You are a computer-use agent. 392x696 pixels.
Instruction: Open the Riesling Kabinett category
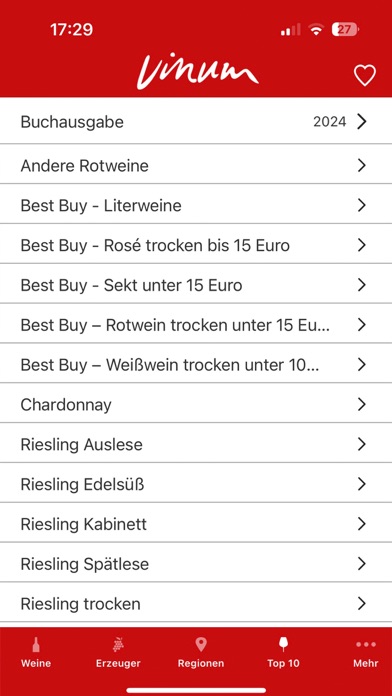196,524
